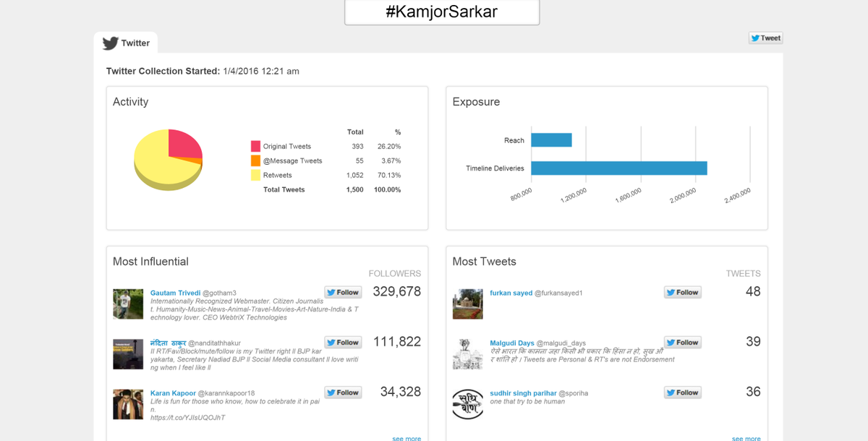Click the Tweet button at top right

click(x=765, y=38)
